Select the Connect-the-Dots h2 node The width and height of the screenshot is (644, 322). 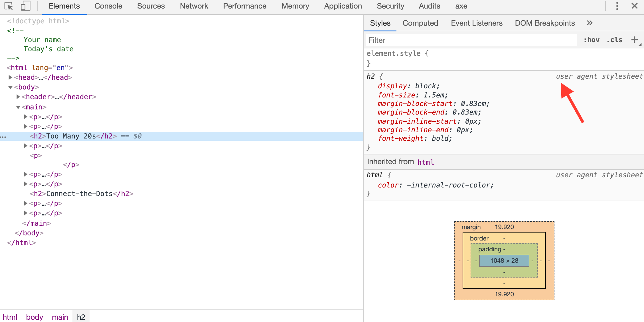82,194
